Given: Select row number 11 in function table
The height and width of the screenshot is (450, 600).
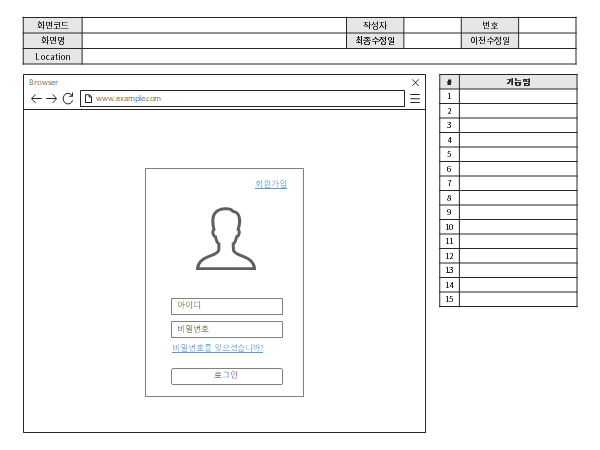Looking at the screenshot, I should click(x=508, y=241).
